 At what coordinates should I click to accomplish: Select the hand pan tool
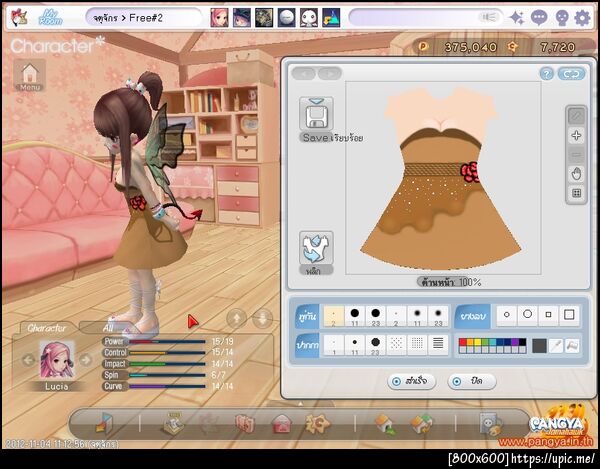pyautogui.click(x=576, y=174)
